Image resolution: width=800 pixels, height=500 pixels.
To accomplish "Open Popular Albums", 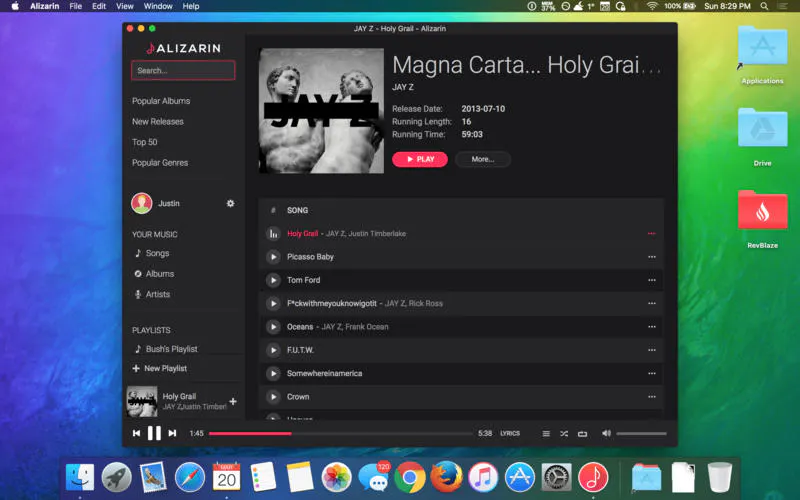I will click(161, 101).
